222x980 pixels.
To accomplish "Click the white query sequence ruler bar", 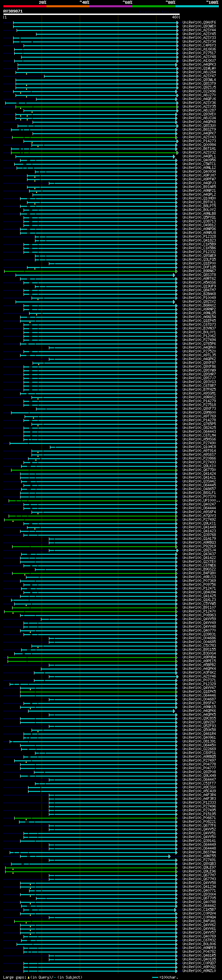I will [x=92, y=15].
